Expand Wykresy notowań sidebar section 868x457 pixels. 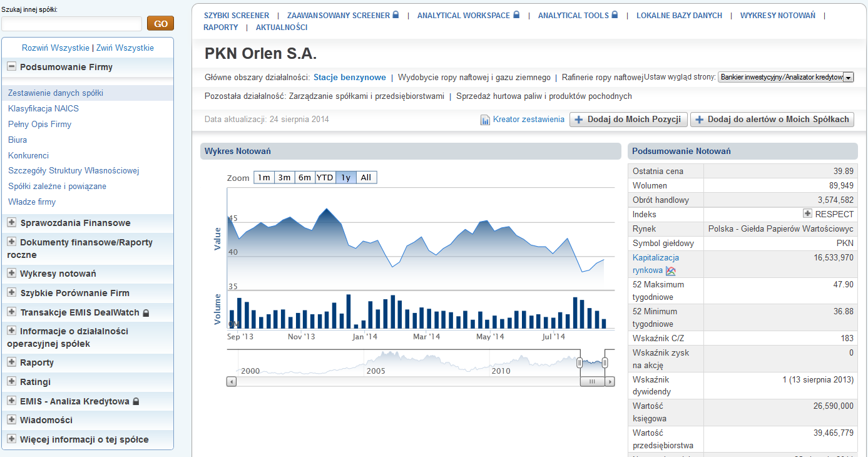[x=11, y=273]
